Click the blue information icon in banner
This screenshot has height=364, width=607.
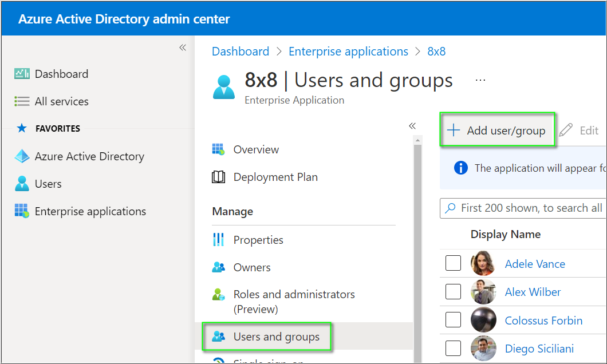(460, 168)
